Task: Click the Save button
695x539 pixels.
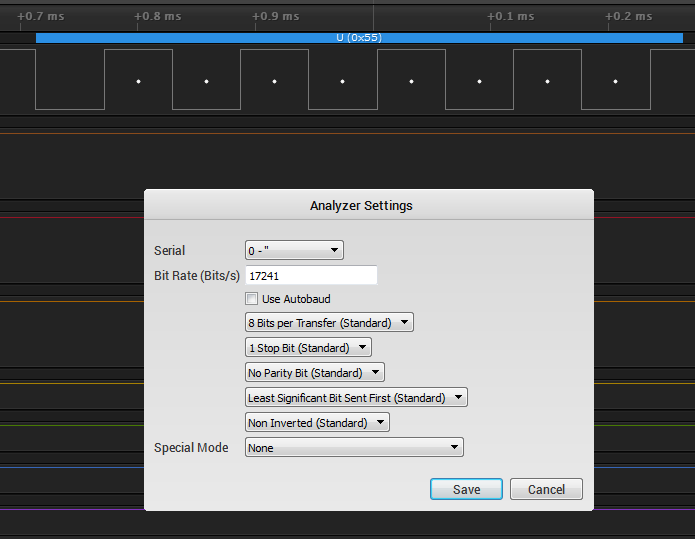Action: (x=466, y=489)
